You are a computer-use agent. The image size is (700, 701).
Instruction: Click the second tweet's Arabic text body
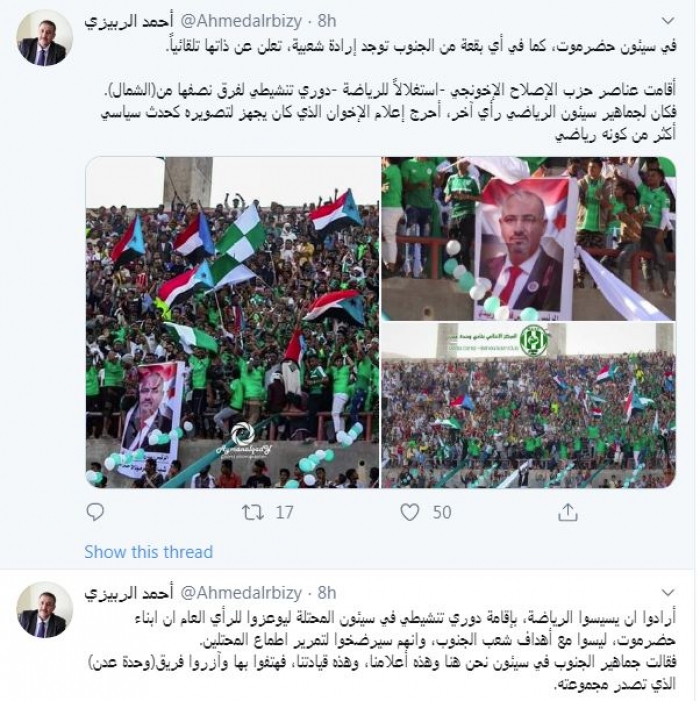pos(383,650)
